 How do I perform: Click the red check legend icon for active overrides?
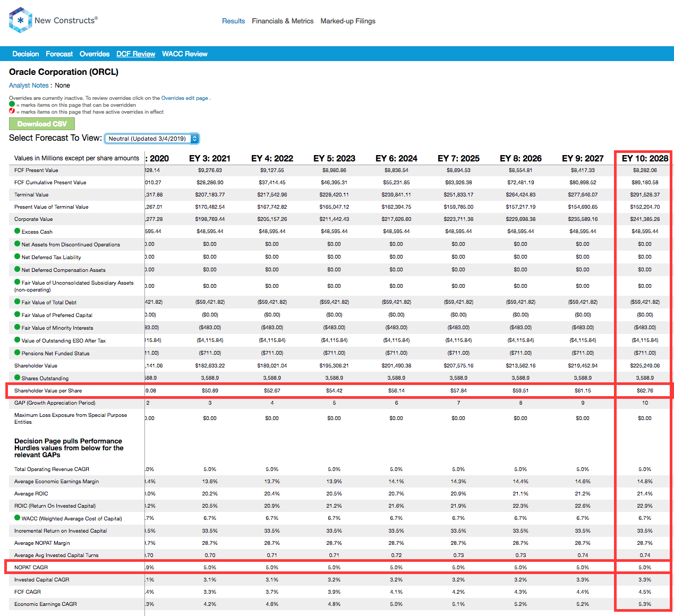tap(12, 111)
